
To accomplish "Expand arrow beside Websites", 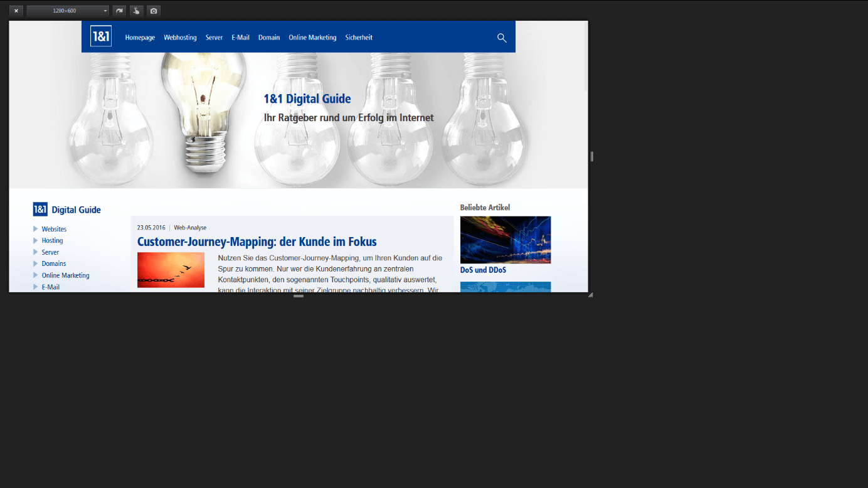I will [36, 229].
